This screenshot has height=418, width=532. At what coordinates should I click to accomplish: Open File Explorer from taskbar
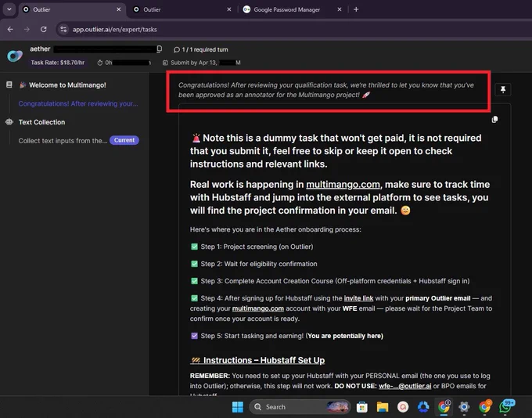click(x=383, y=407)
